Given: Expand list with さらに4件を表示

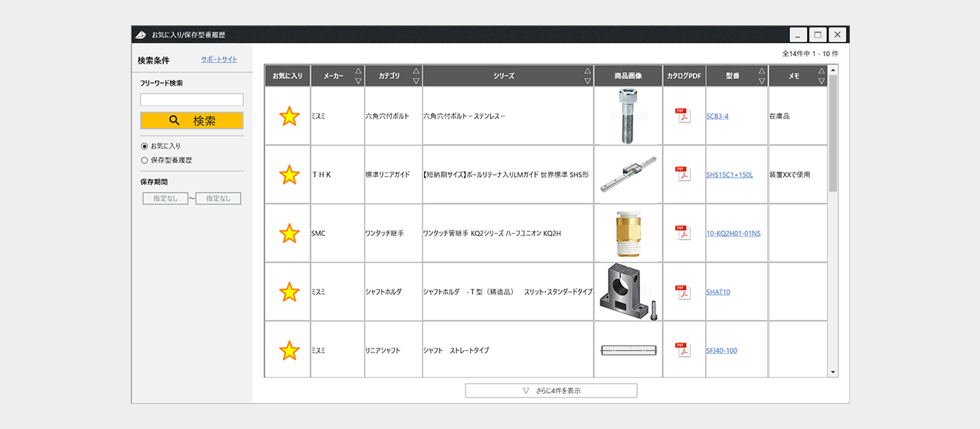Looking at the screenshot, I should [x=550, y=391].
